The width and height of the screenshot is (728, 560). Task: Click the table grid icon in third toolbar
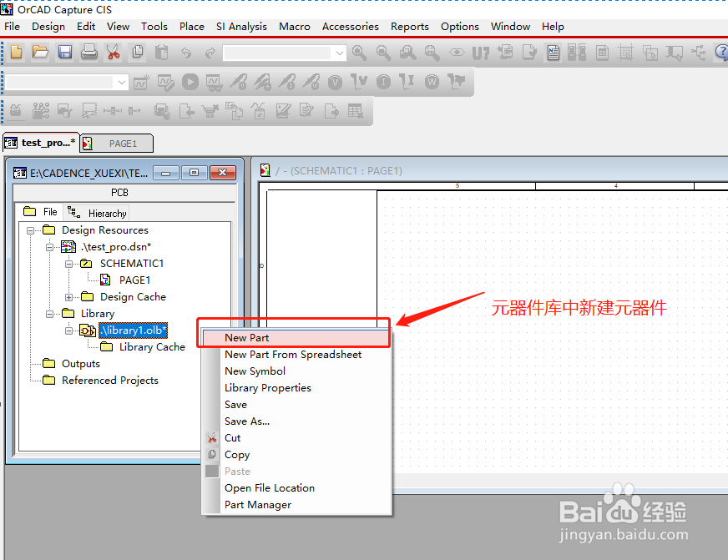355,111
